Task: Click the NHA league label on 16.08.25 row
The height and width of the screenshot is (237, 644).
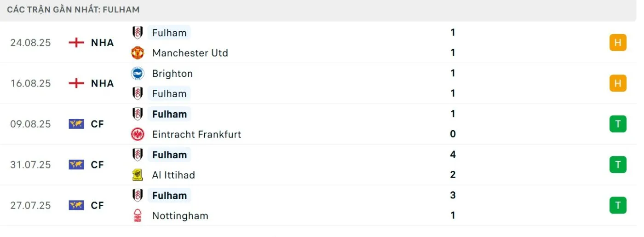Action: click(102, 83)
